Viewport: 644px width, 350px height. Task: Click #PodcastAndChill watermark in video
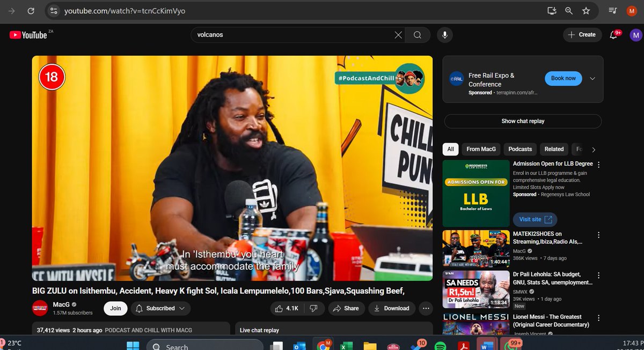[380, 78]
